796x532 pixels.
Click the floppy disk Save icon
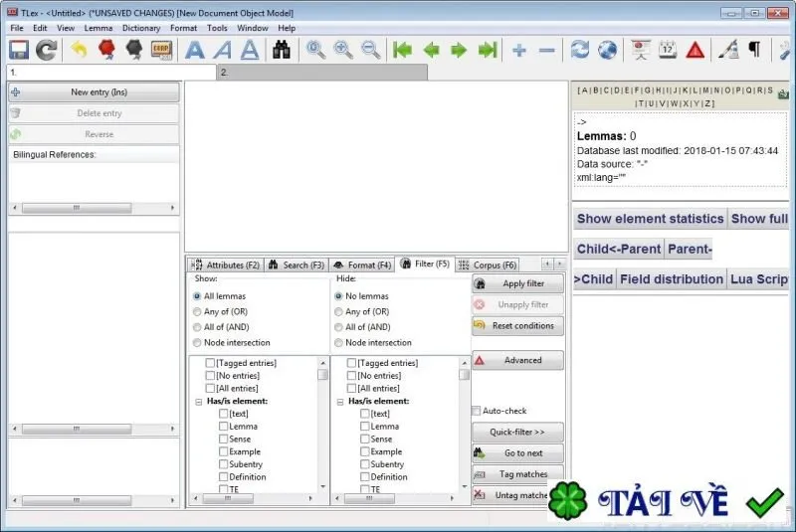click(x=19, y=50)
